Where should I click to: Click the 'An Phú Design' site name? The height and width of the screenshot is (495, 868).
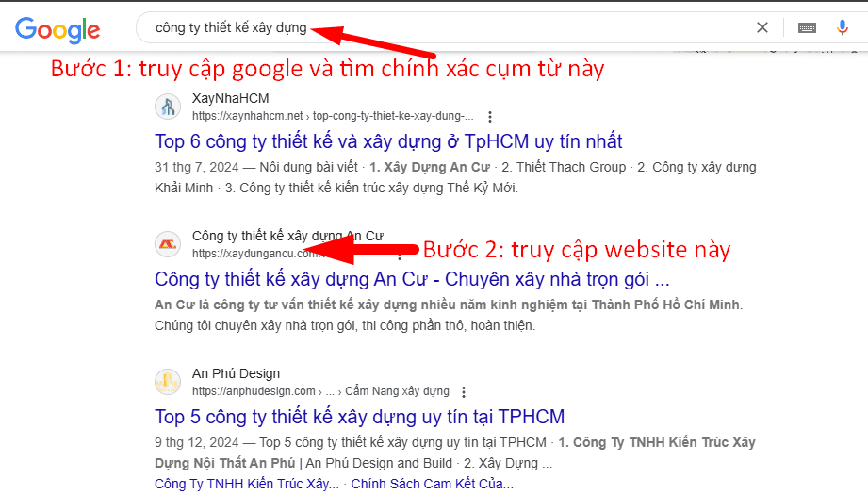(x=236, y=373)
